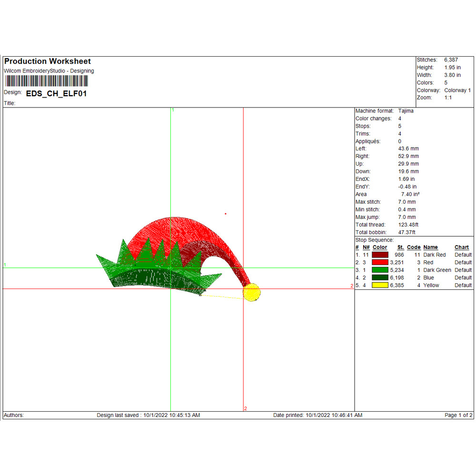Pick the Dark Green swatch in stop sequence
476x476 pixels.
click(380, 270)
